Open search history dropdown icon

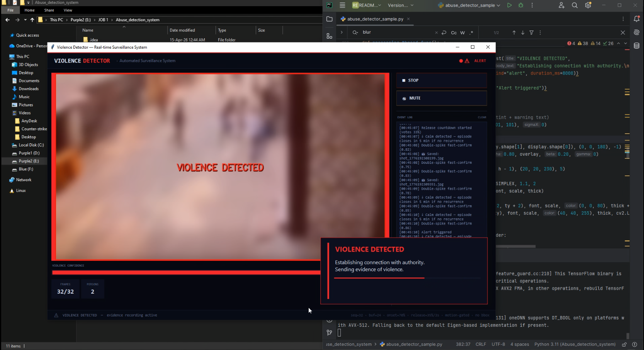click(x=355, y=32)
